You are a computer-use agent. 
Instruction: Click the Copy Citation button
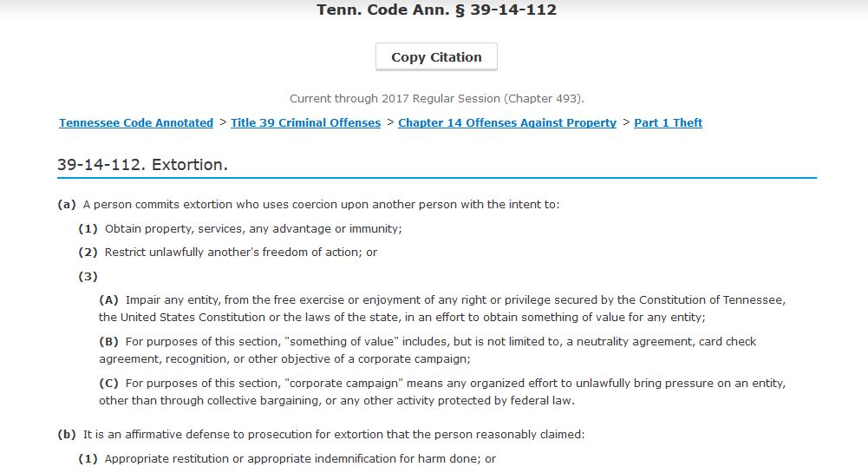[436, 57]
